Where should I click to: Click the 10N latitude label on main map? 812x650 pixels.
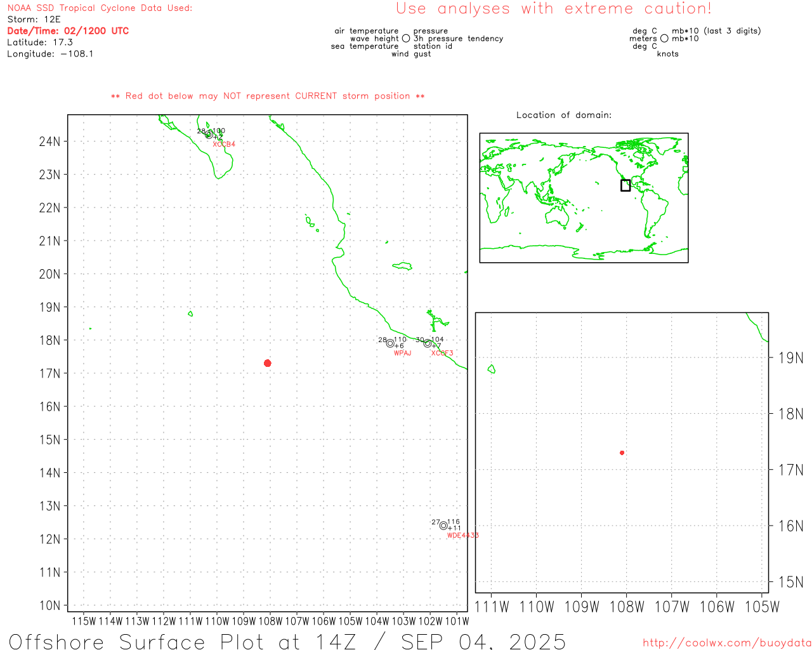(x=49, y=606)
